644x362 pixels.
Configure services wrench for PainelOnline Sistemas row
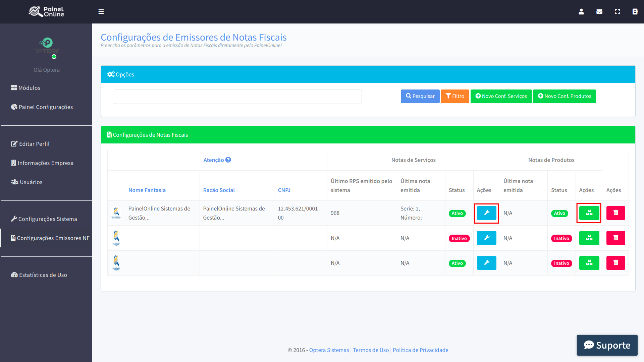(x=486, y=213)
